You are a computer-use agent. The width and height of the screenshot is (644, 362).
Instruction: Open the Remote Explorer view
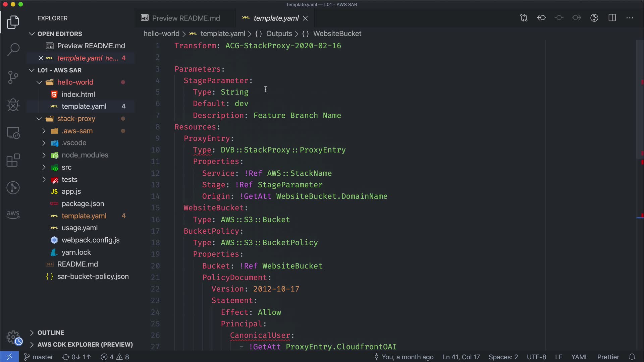pos(13,133)
